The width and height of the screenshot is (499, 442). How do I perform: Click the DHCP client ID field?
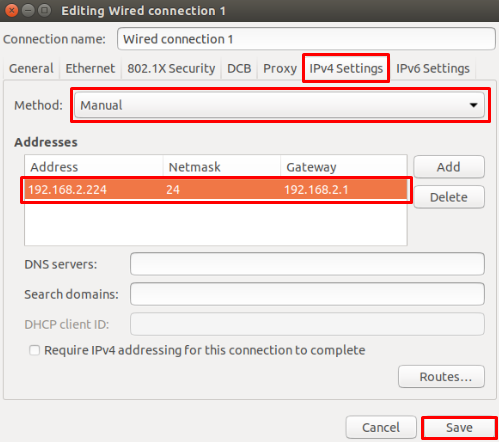[x=307, y=324]
